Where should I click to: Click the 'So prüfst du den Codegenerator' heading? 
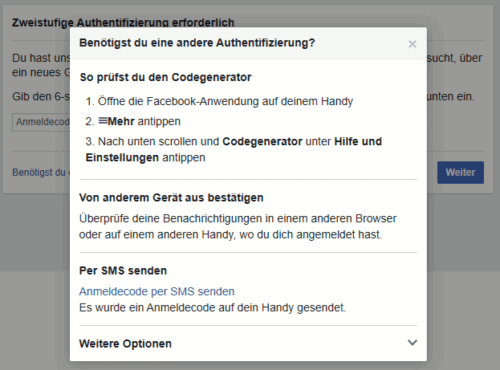166,77
